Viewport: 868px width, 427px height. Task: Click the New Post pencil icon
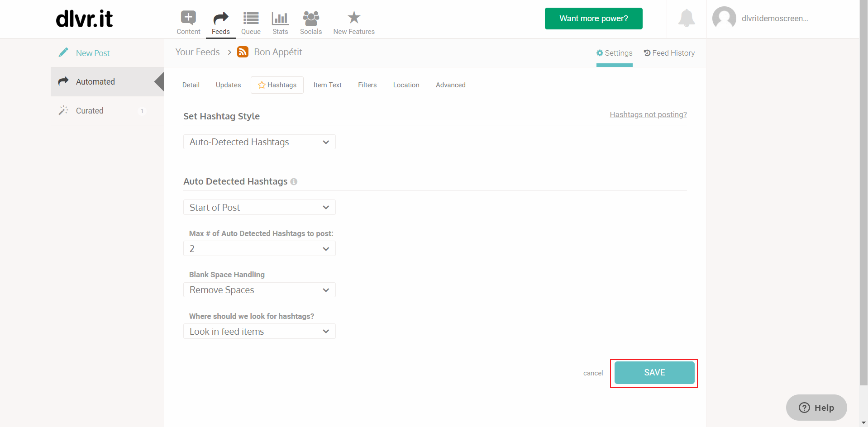(63, 52)
